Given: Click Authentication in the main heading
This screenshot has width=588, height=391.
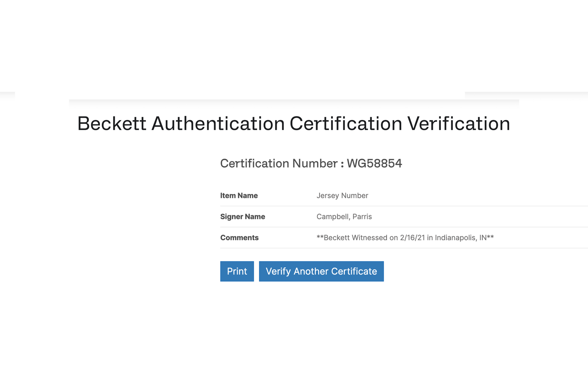Looking at the screenshot, I should pyautogui.click(x=218, y=124).
